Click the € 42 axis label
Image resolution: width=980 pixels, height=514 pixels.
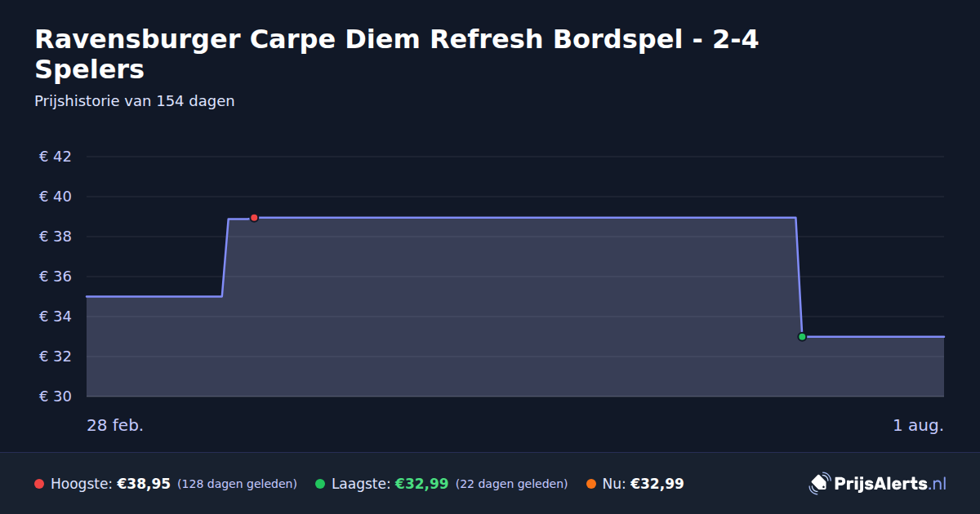56,157
